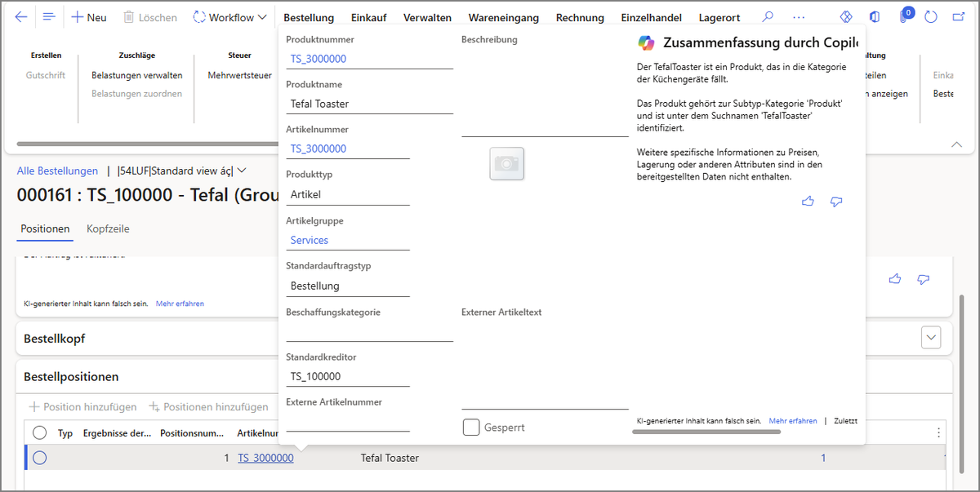
Task: Open the TS_3000000 link in grid row
Action: 265,458
